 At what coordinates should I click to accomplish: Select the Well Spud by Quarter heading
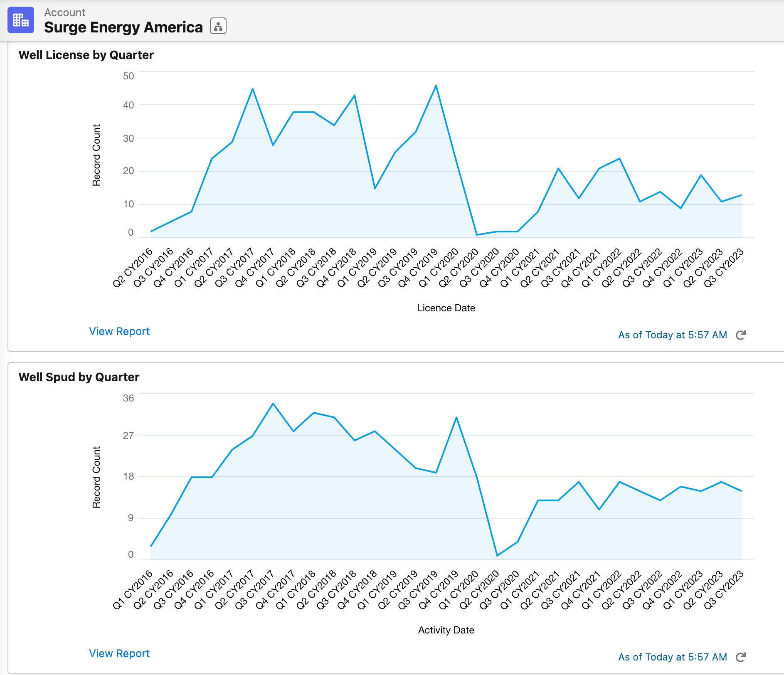click(x=79, y=377)
